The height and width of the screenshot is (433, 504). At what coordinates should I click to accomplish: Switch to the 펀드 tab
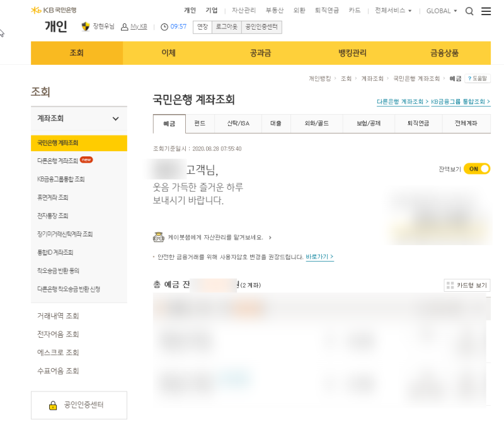(x=200, y=124)
